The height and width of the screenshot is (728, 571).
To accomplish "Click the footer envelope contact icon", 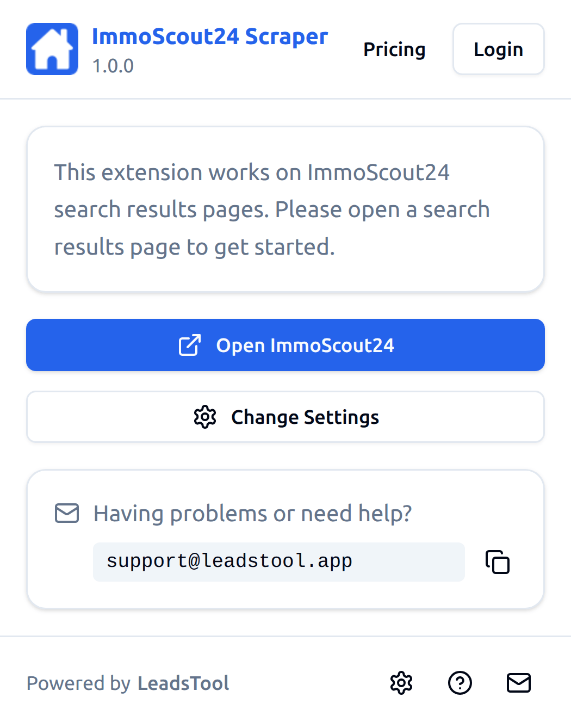I will [519, 683].
